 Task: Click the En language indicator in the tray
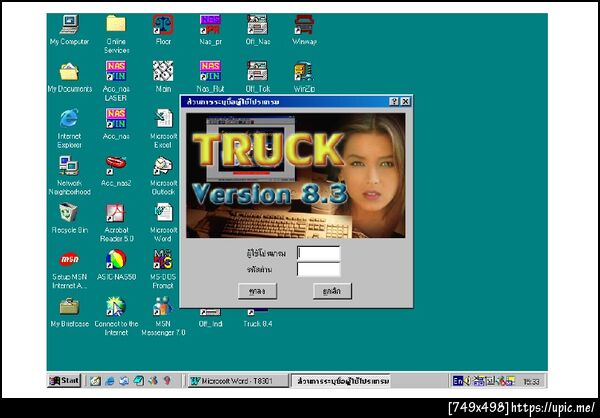pos(457,381)
